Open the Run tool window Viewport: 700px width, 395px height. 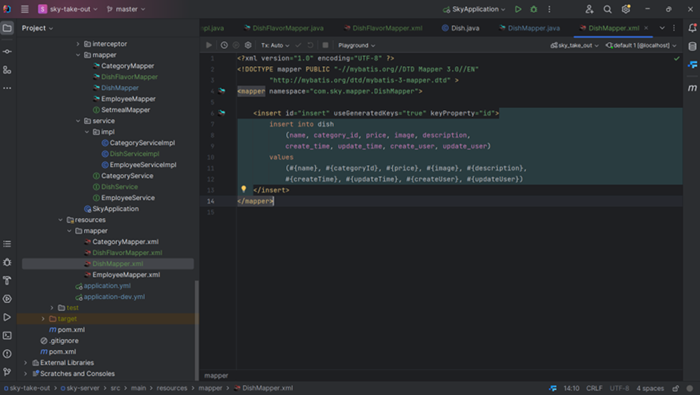click(x=7, y=317)
